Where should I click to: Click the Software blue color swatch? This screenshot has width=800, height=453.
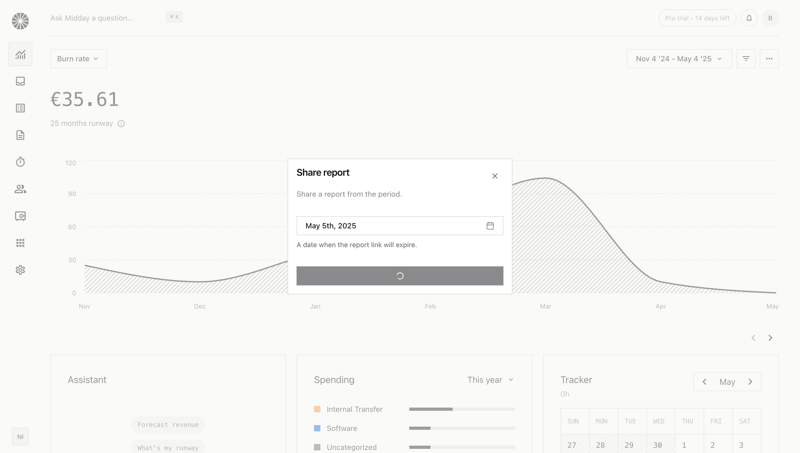pyautogui.click(x=317, y=428)
